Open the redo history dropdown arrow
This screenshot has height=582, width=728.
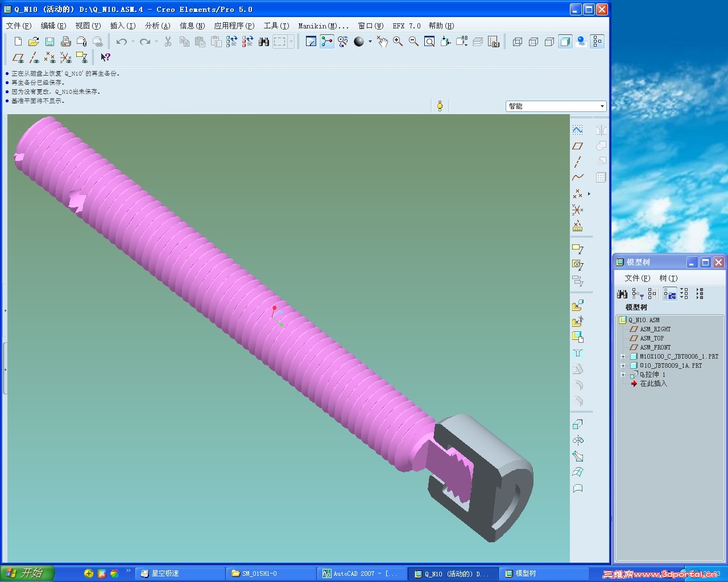point(156,41)
